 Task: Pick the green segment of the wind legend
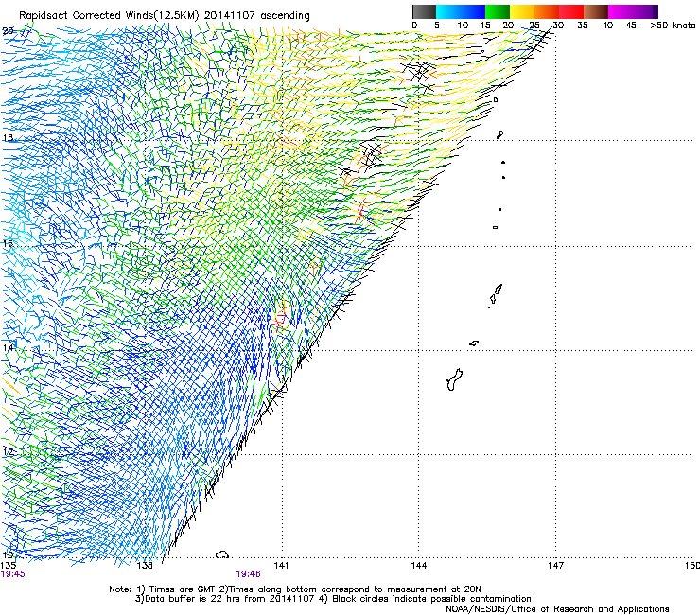coord(498,11)
